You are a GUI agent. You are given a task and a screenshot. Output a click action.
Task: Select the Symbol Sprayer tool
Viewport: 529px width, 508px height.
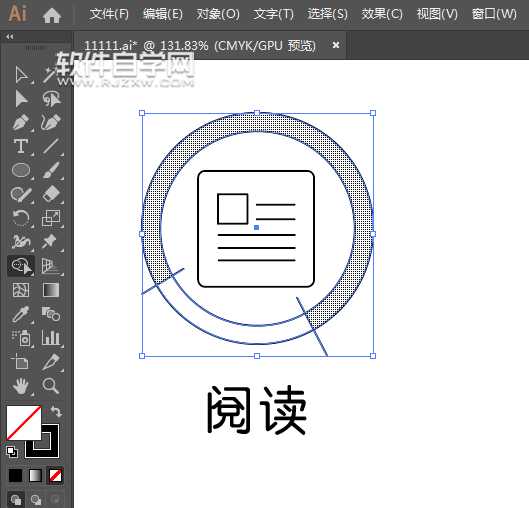21,338
